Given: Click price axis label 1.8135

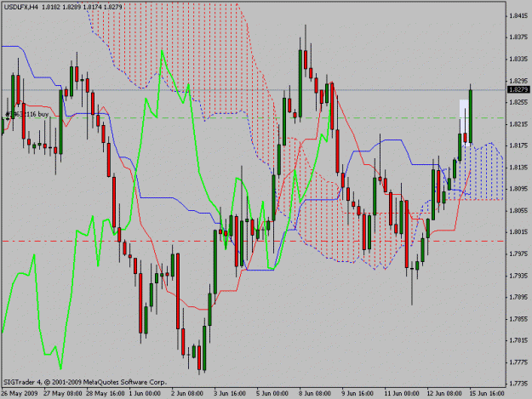Looking at the screenshot, I should (x=518, y=168).
